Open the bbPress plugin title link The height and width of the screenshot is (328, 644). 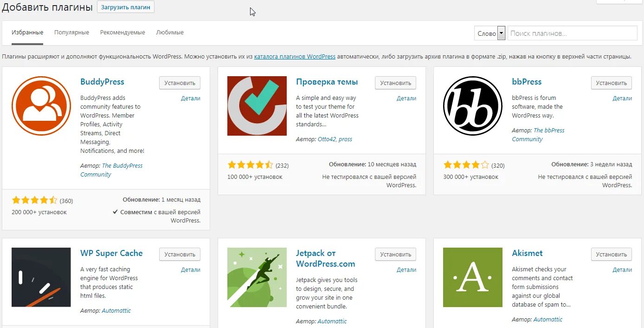click(527, 82)
